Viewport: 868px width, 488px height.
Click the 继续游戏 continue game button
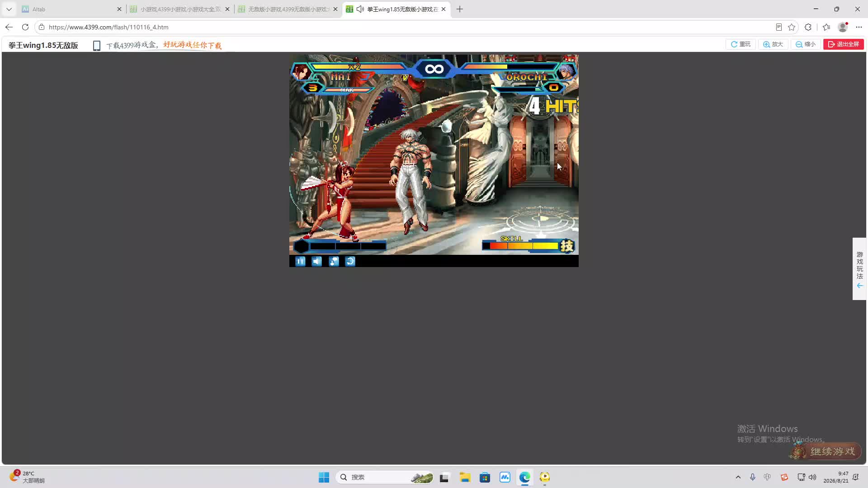(x=826, y=451)
